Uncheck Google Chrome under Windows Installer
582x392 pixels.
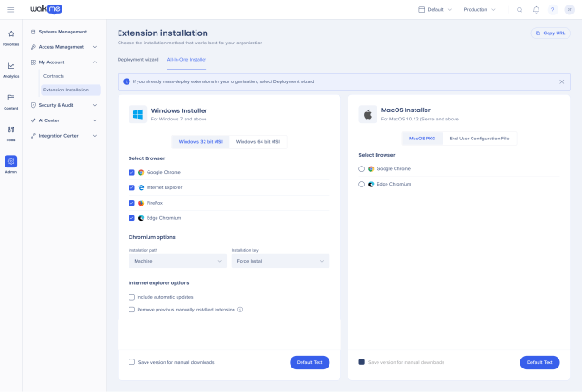tap(131, 172)
